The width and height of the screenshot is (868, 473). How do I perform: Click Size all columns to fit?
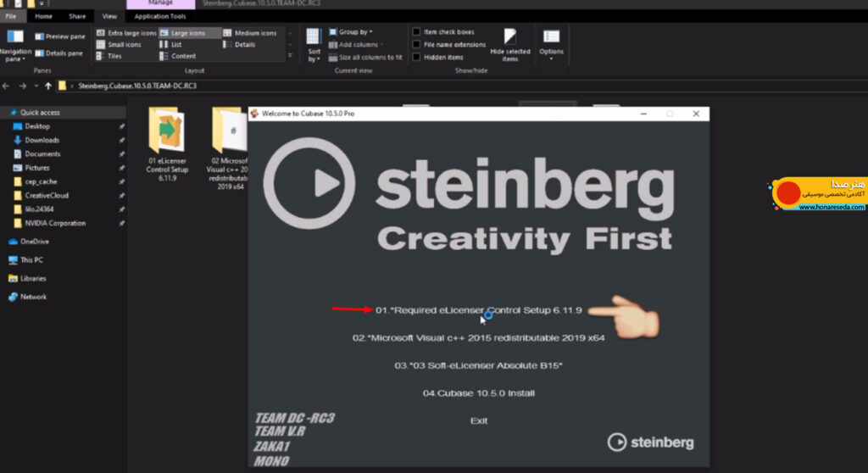pos(365,58)
